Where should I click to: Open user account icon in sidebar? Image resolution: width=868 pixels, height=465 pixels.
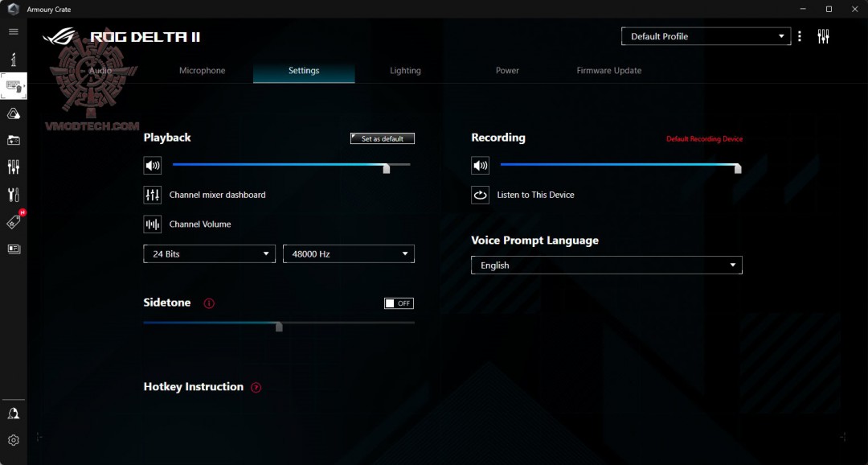pyautogui.click(x=14, y=414)
